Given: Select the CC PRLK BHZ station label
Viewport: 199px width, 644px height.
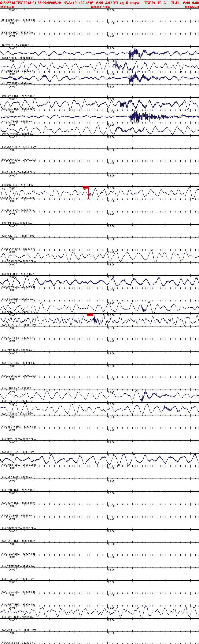Looking at the screenshot, I should click(18, 71).
